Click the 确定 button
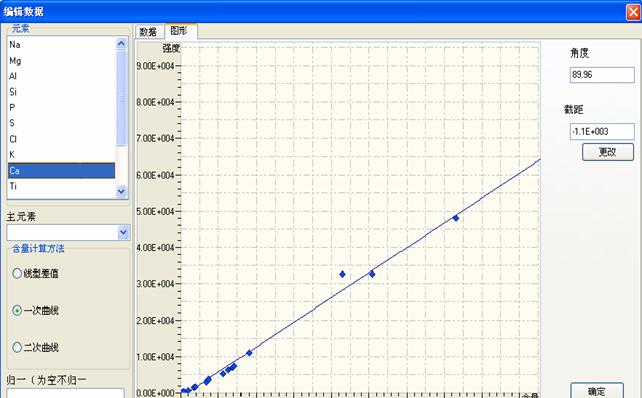 coord(597,391)
